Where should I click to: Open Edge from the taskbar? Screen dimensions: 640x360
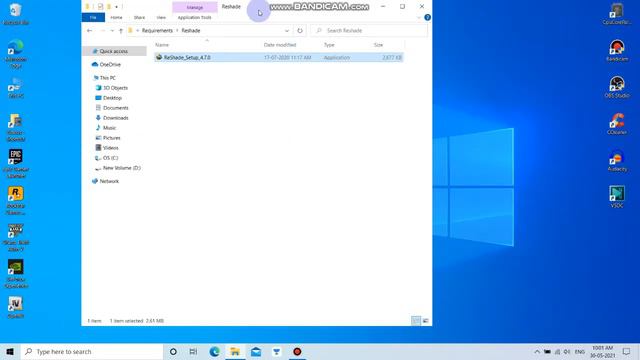(215, 351)
